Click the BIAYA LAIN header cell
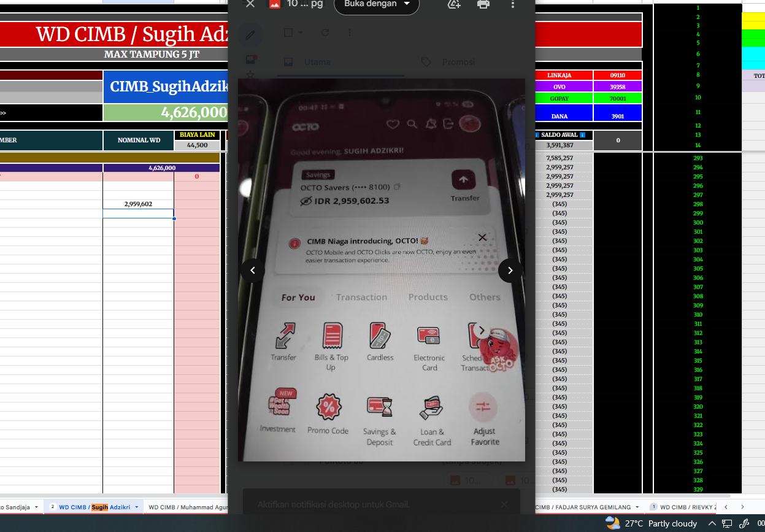Viewport: 765px width, 532px height. pyautogui.click(x=197, y=135)
